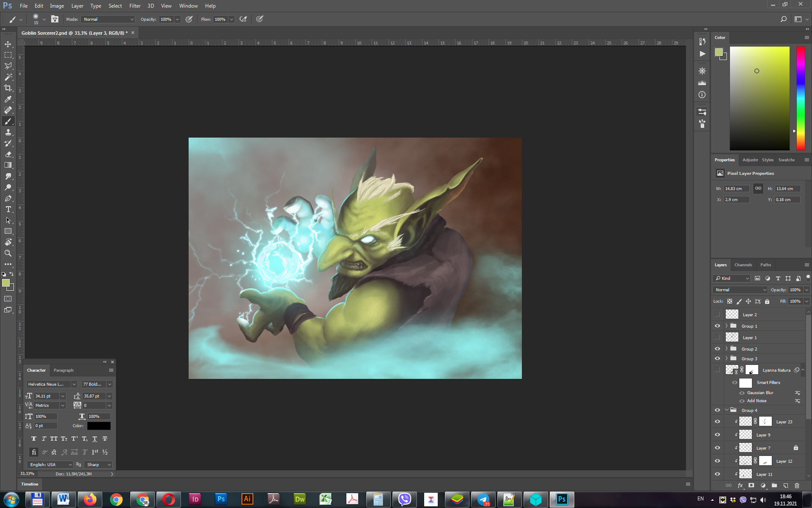Open the Opacity dropdown in options bar
Viewport: 812px width, 508px height.
pos(178,19)
